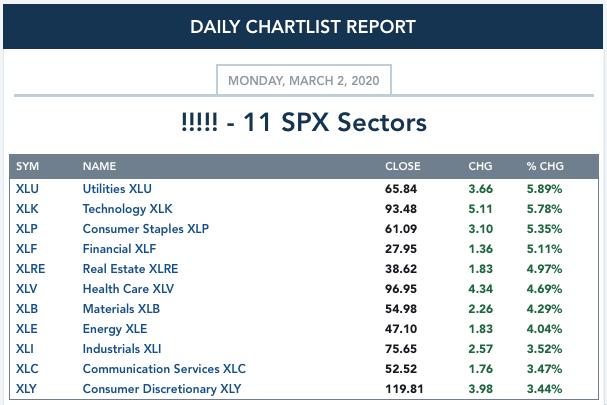Click the XLK symbol link
Image resolution: width=607 pixels, height=405 pixels.
click(x=27, y=209)
